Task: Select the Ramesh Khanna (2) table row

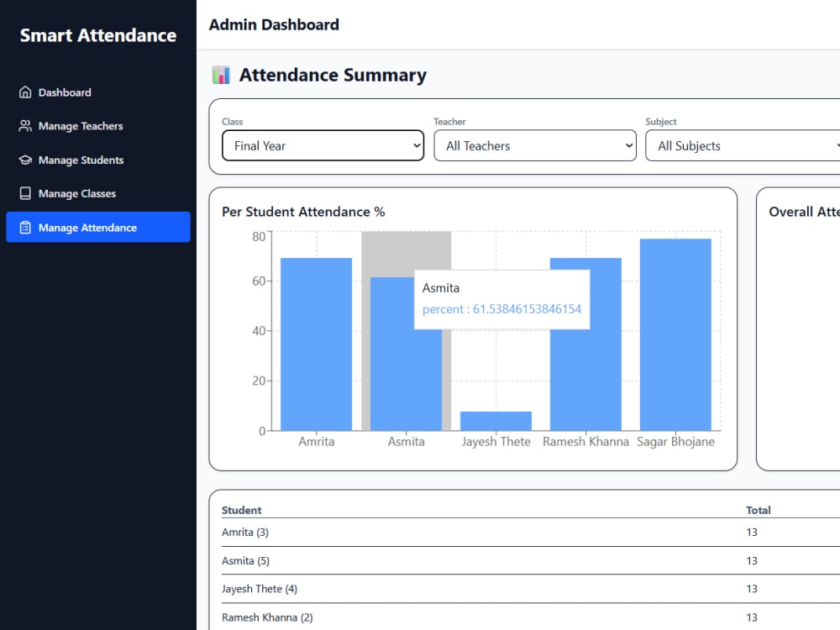Action: click(530, 617)
